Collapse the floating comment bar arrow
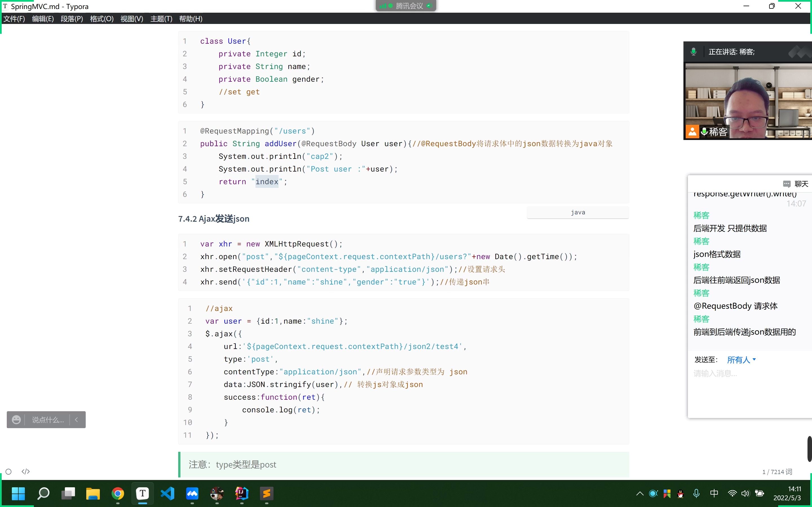812x507 pixels. point(76,419)
